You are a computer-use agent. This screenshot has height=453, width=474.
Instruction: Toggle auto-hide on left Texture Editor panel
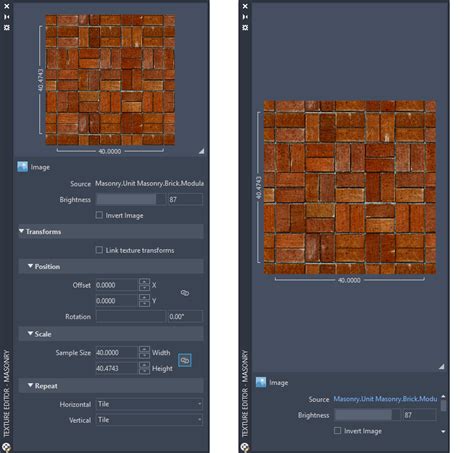(x=7, y=17)
